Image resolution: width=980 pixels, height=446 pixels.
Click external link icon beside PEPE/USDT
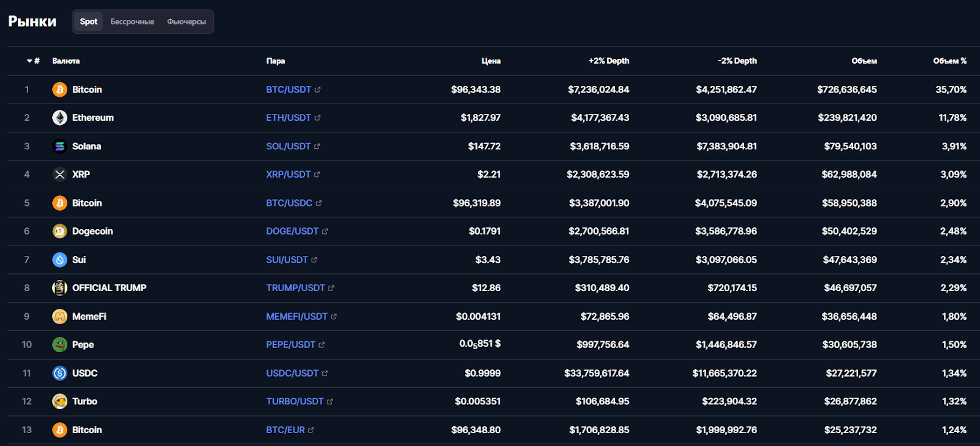(322, 345)
